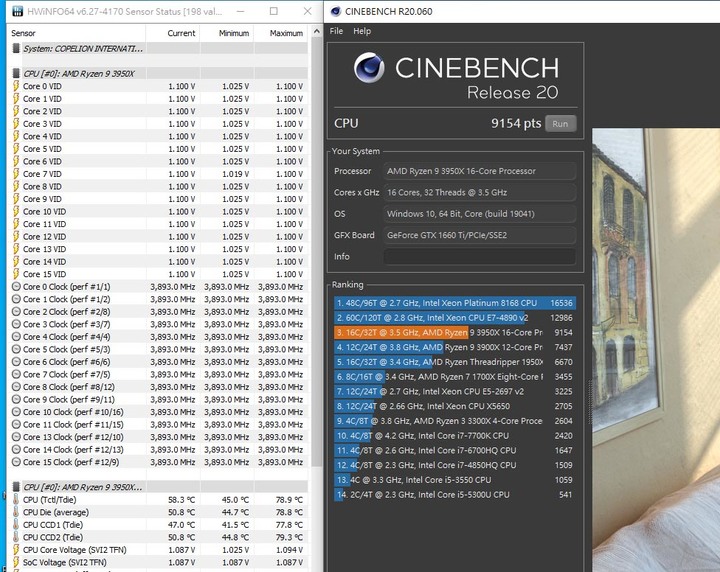Click the Core 13 Clock circle icon
This screenshot has height=572, width=720.
[16, 437]
